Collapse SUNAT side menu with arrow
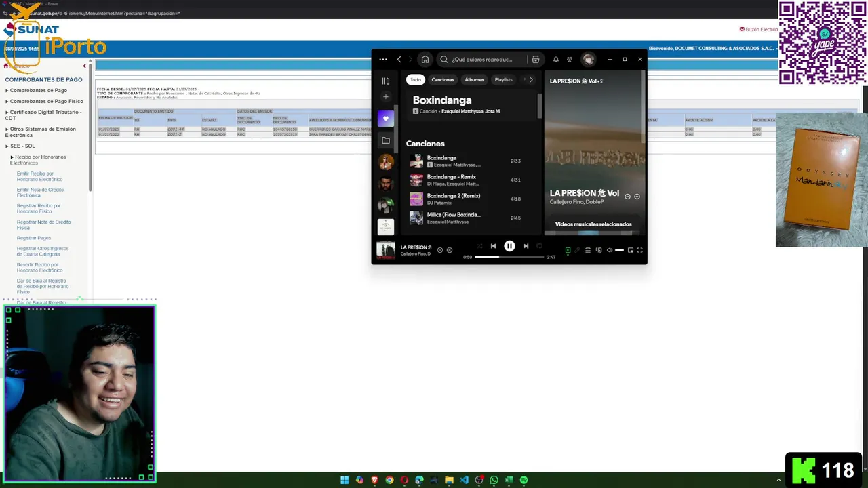Screen dimensions: 868x488 (x=85, y=66)
